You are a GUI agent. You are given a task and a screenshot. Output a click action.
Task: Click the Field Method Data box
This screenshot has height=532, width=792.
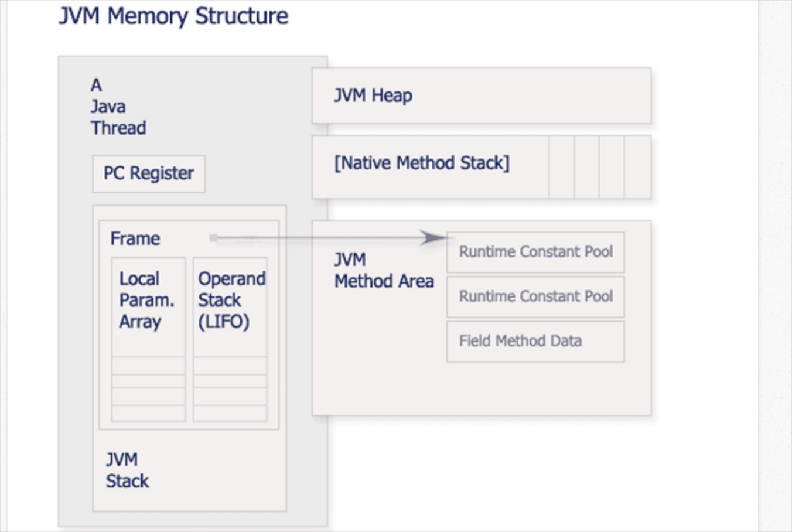pos(535,341)
